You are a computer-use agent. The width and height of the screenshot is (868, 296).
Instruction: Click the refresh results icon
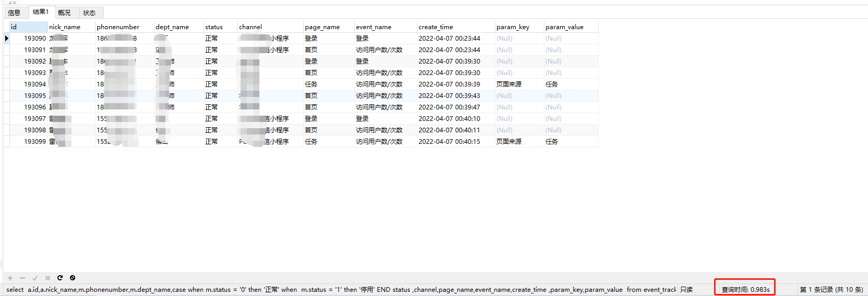point(60,278)
